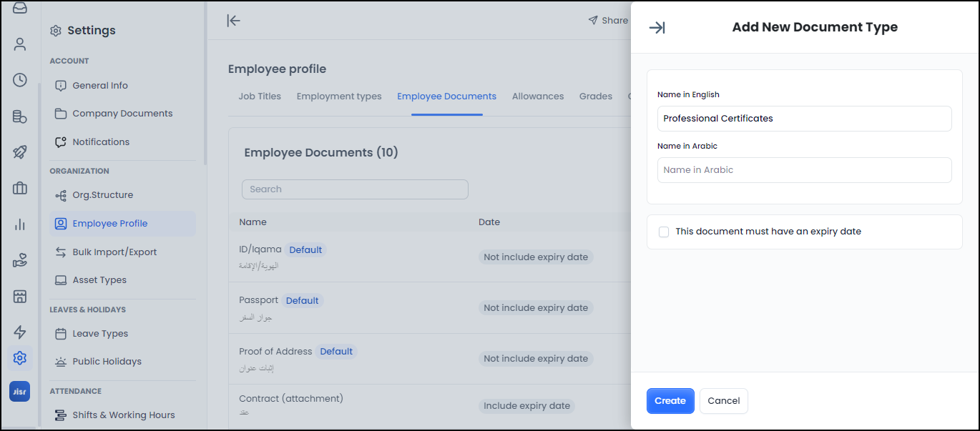Open Notifications settings under Account
Image resolution: width=980 pixels, height=431 pixels.
[101, 142]
